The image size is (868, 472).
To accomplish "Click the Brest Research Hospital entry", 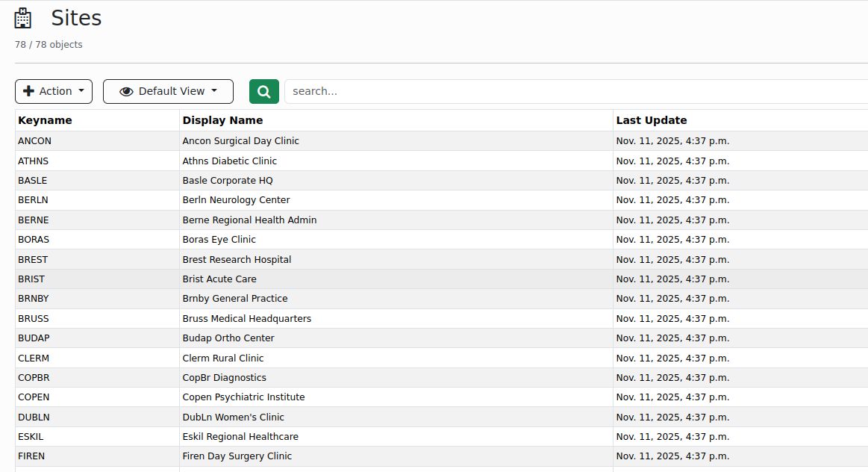I will tap(237, 259).
